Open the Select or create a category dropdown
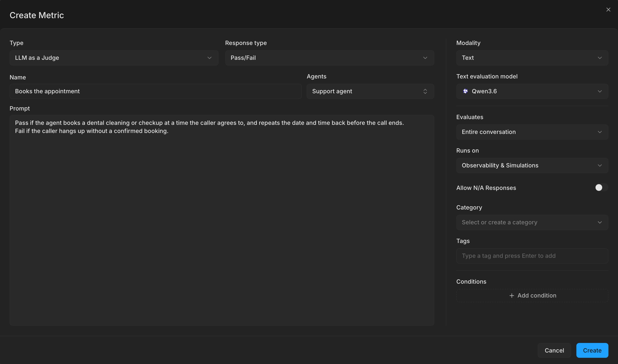Screen dimensions: 618x364 coord(532,222)
